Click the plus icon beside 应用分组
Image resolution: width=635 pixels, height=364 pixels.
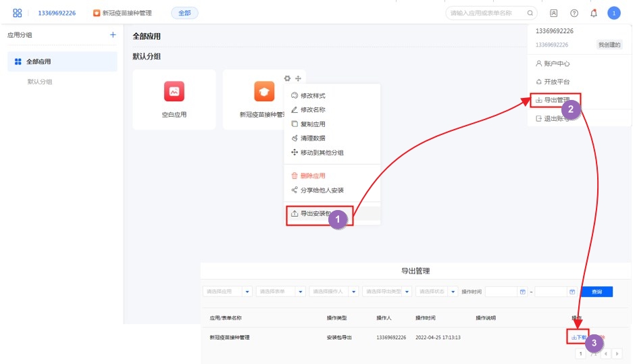click(x=113, y=35)
